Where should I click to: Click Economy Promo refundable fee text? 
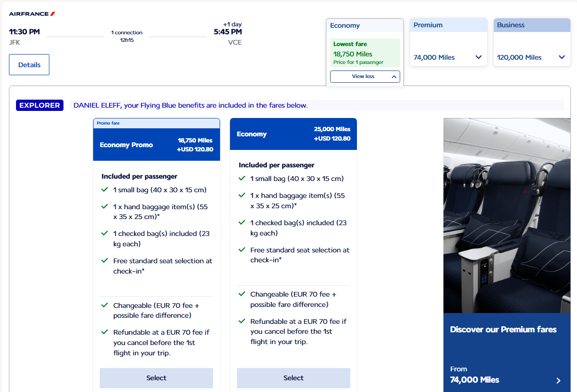161,343
